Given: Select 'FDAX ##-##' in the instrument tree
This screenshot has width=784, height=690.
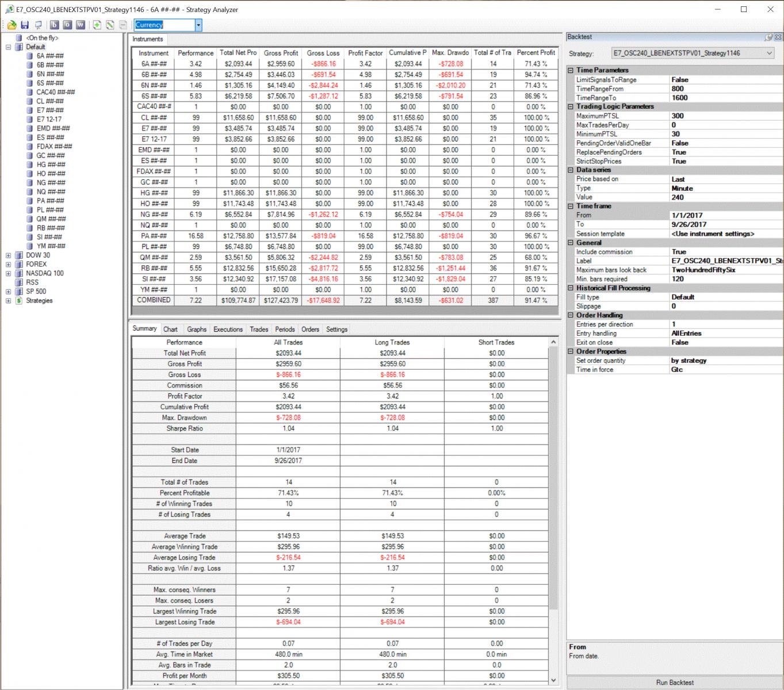Looking at the screenshot, I should 54,147.
